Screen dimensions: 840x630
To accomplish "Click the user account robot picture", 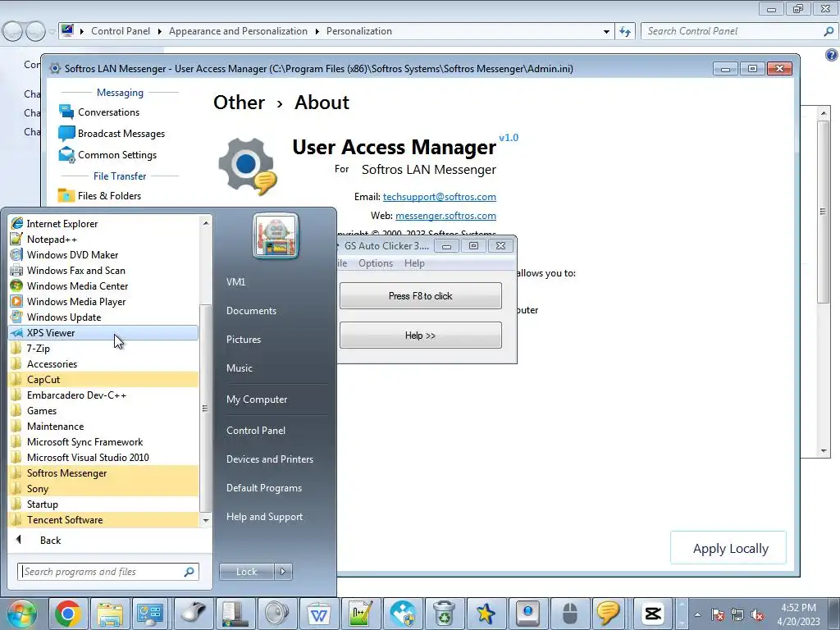I will click(276, 236).
